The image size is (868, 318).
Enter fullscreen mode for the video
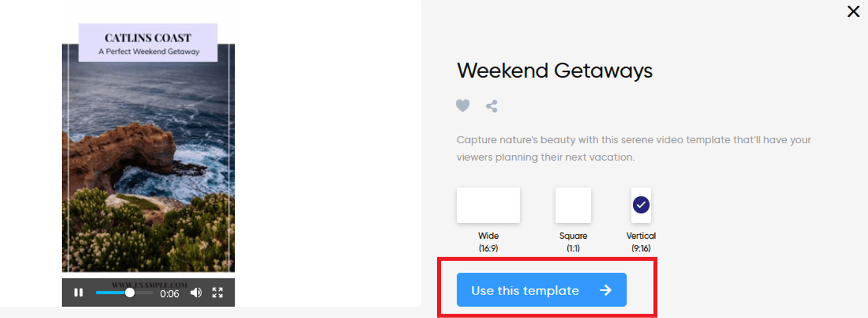coord(218,293)
